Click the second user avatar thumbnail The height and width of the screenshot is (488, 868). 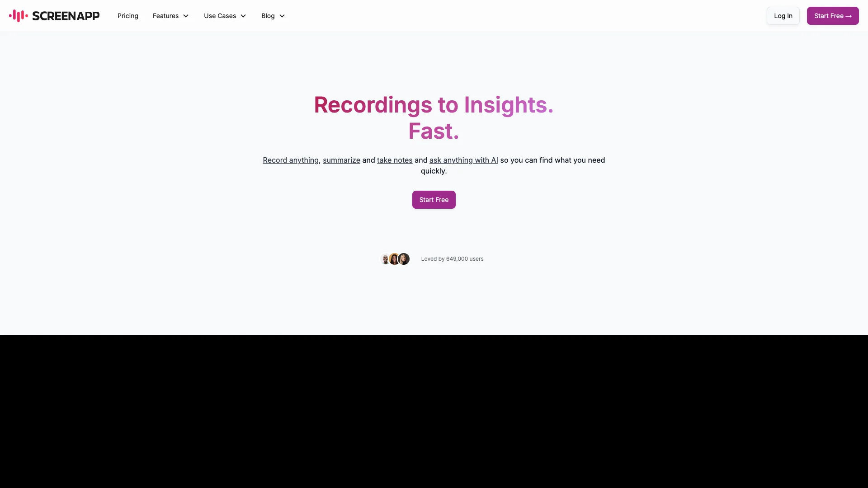tap(395, 258)
